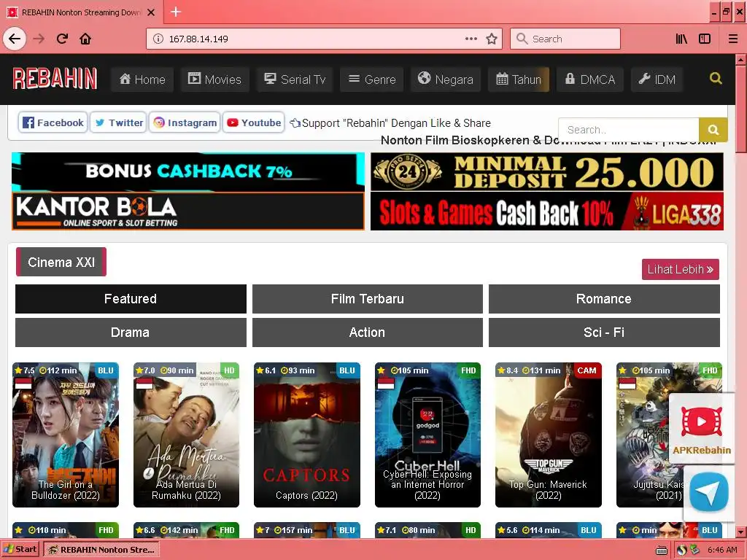Click the Cinema XXI section label
This screenshot has height=560, width=747.
tap(61, 262)
